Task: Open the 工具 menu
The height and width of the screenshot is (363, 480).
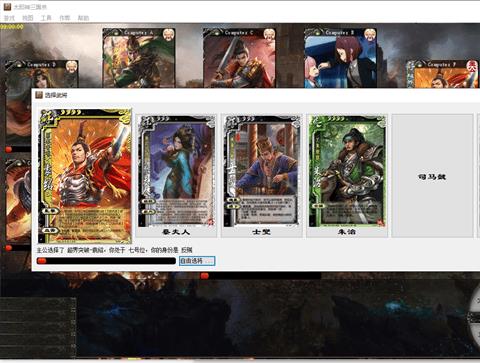Action: [x=46, y=18]
